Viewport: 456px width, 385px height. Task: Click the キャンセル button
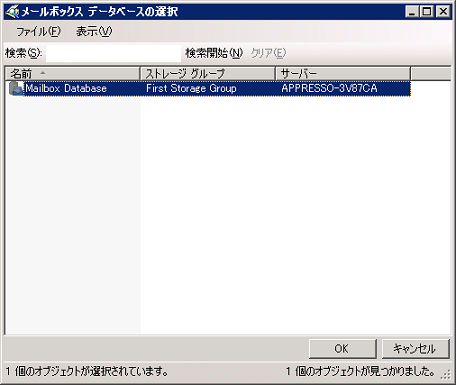tap(415, 349)
